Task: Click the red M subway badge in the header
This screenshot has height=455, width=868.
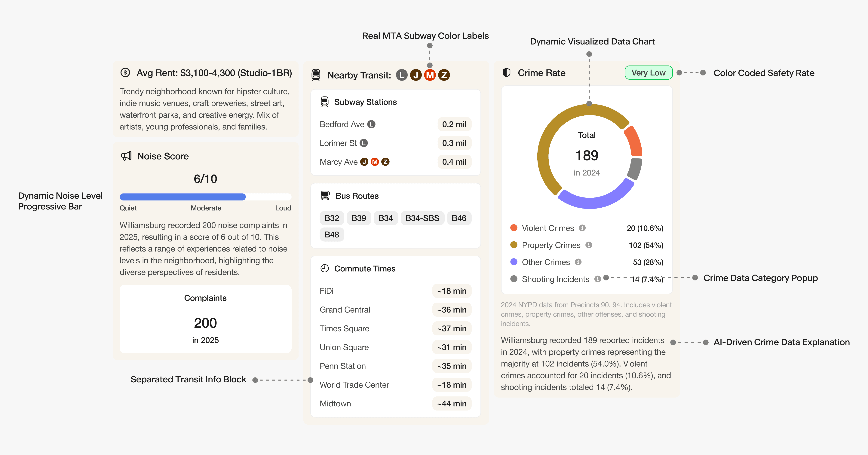Action: [430, 75]
